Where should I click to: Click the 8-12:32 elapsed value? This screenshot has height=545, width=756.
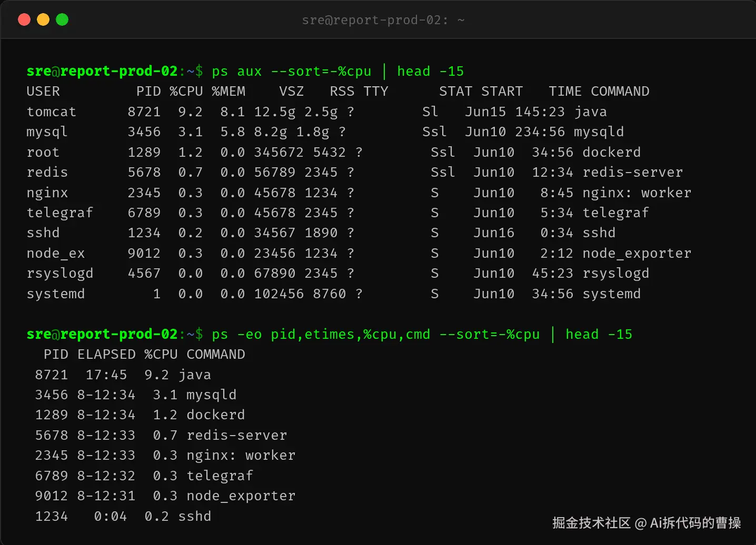coord(106,476)
